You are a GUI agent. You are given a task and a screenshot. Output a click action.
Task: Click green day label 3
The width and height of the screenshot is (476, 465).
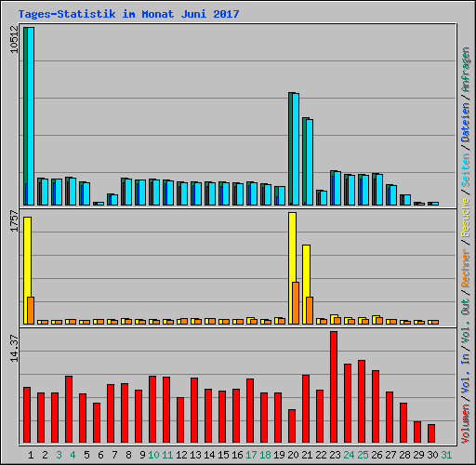coord(59,455)
